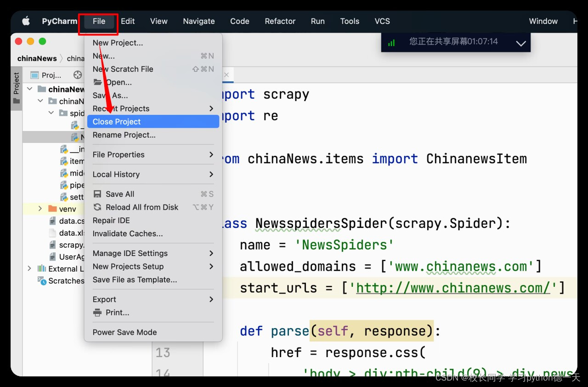Collapse the spiders folder
The height and width of the screenshot is (387, 588).
pos(51,113)
